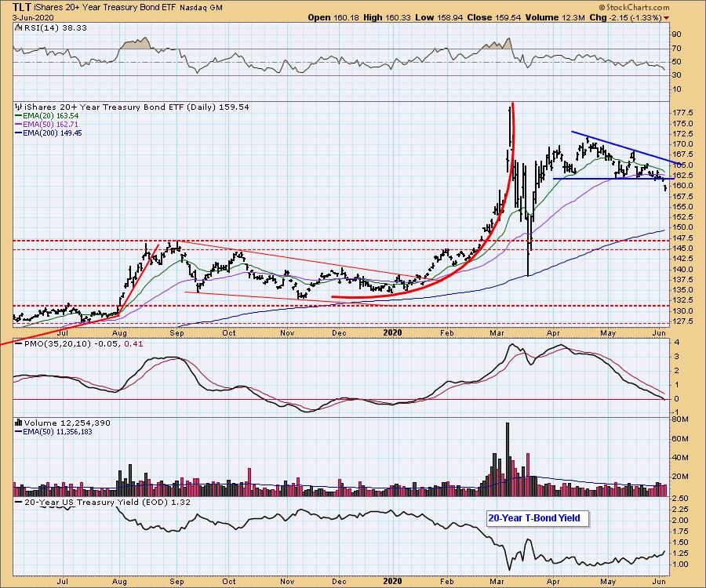The width and height of the screenshot is (706, 588).
Task: Click the EMA(20) 163.54 legend entry
Action: pos(46,115)
